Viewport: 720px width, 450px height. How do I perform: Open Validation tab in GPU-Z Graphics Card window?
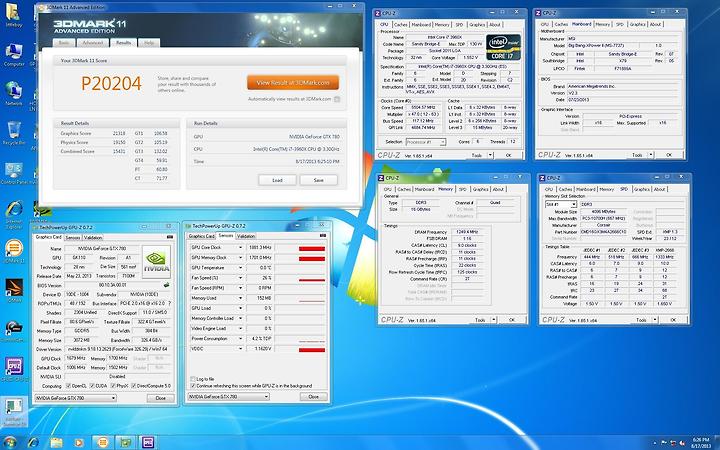[93, 237]
